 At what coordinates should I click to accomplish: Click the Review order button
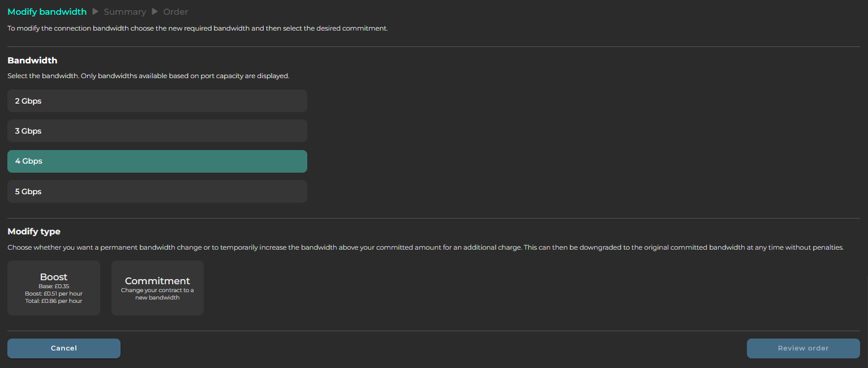point(803,348)
